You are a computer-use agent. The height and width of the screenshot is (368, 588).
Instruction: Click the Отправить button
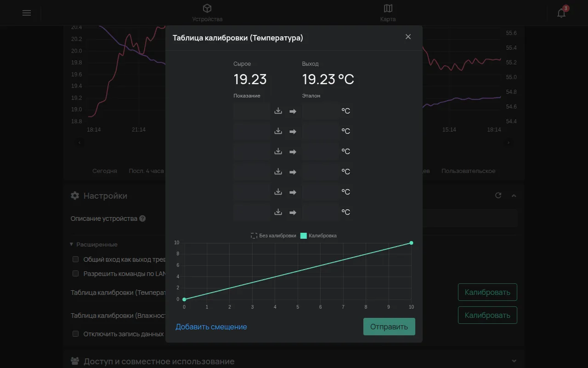coord(389,327)
